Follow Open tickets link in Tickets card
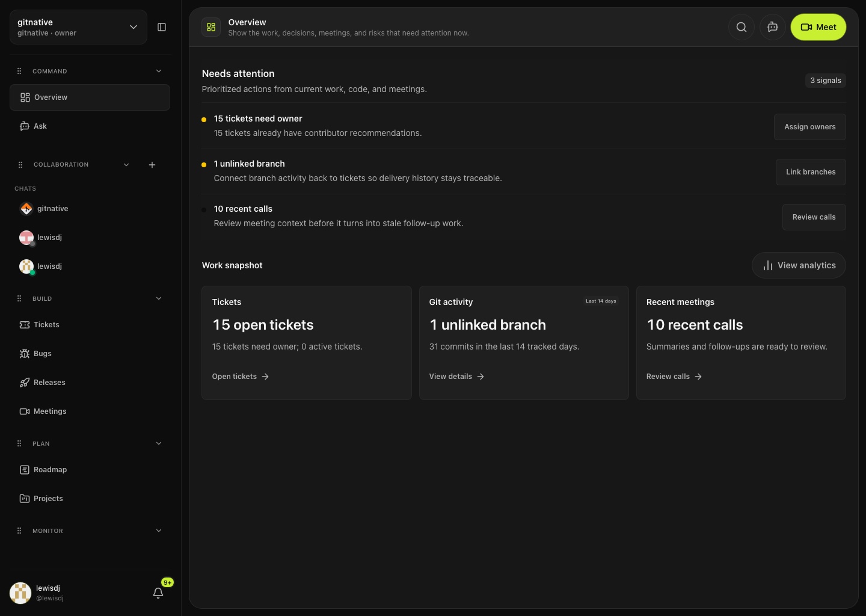The image size is (866, 616). coord(241,377)
